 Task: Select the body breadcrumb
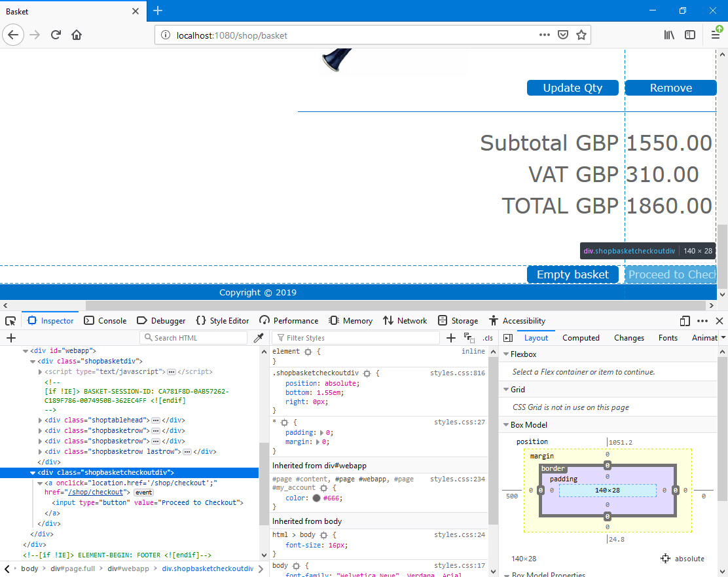(29, 568)
